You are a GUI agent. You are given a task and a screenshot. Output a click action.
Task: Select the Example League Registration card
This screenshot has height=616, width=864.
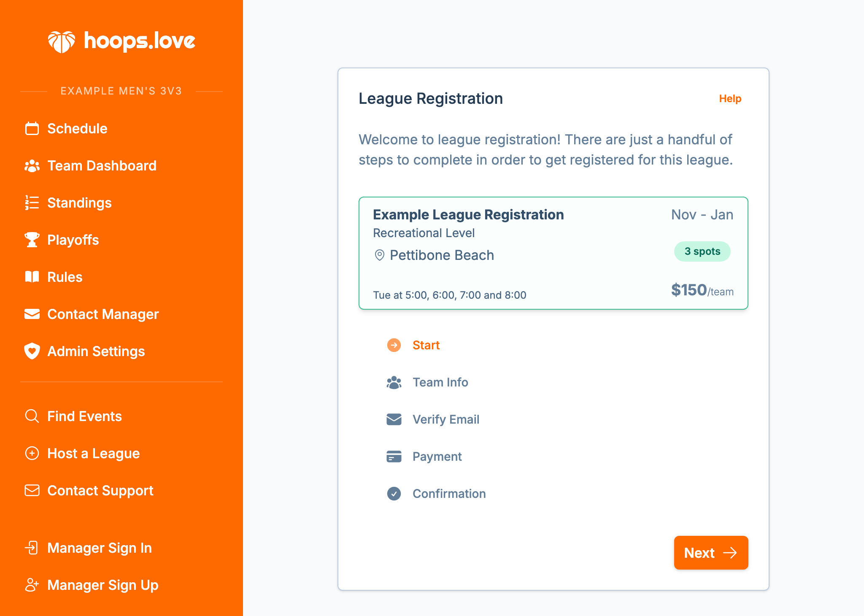tap(553, 253)
